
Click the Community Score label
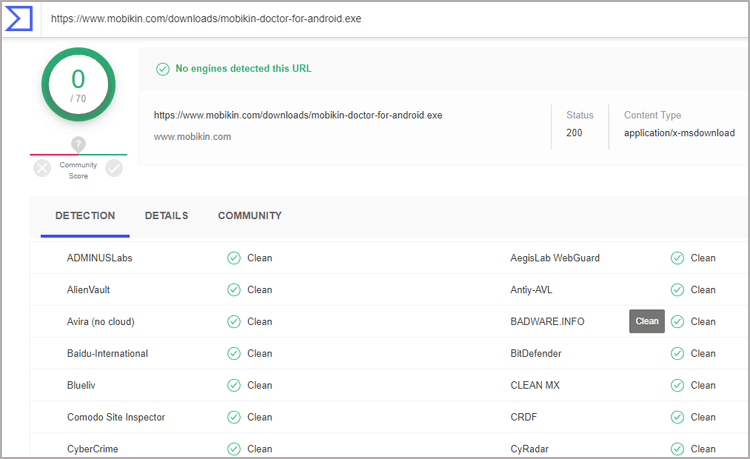tap(78, 170)
